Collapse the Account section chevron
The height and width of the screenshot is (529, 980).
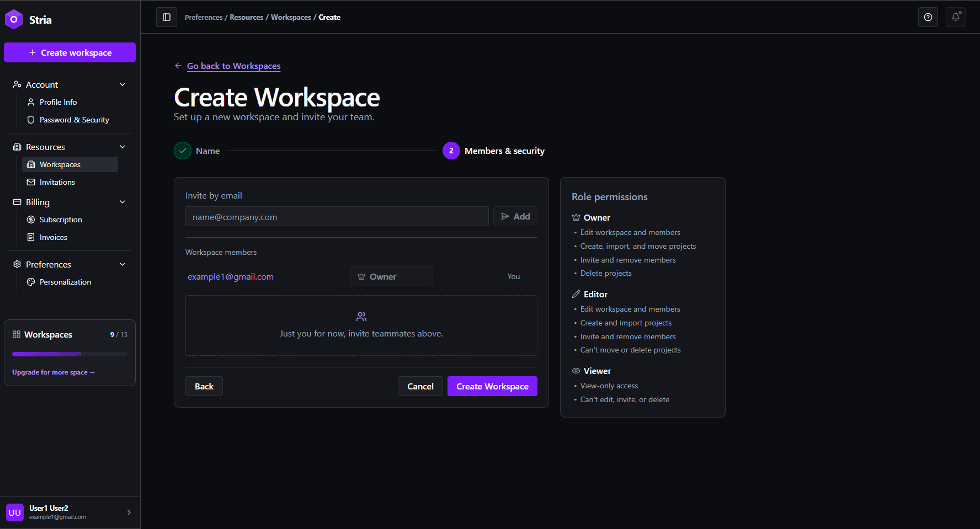click(x=122, y=84)
